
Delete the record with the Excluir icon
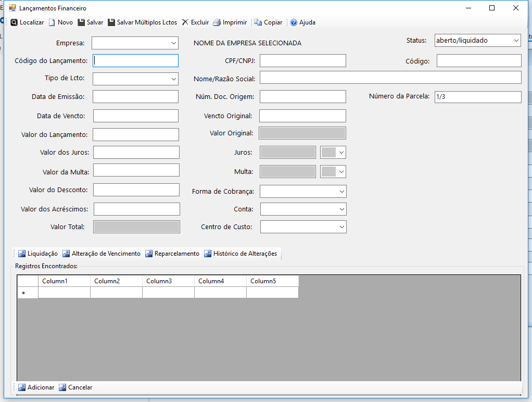(x=185, y=22)
